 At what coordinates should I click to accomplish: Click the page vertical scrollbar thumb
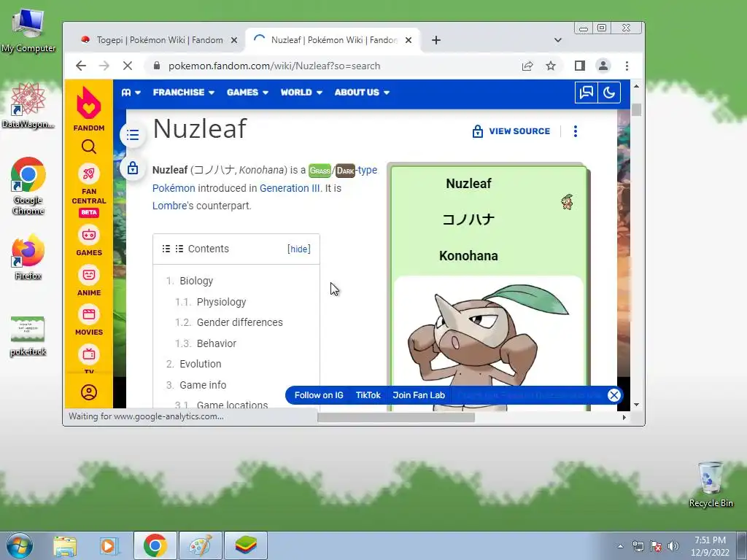(636, 109)
